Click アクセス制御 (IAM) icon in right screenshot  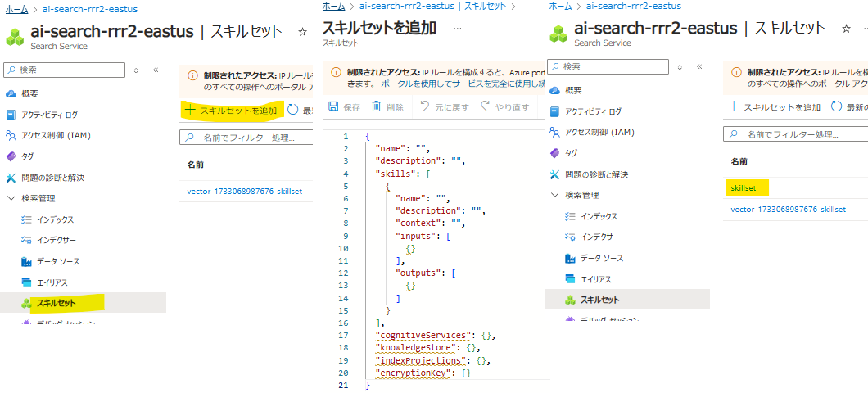click(x=555, y=133)
